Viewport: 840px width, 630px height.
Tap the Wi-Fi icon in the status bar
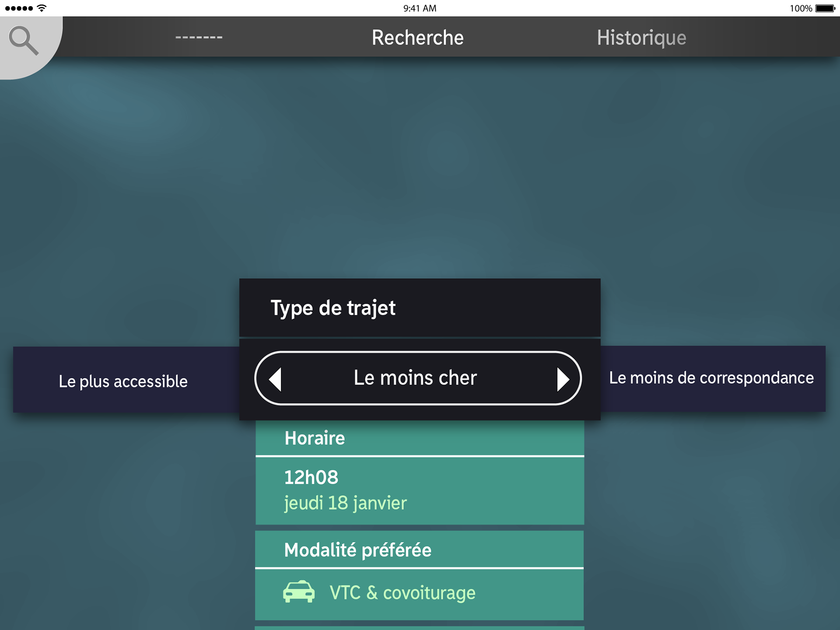(42, 8)
